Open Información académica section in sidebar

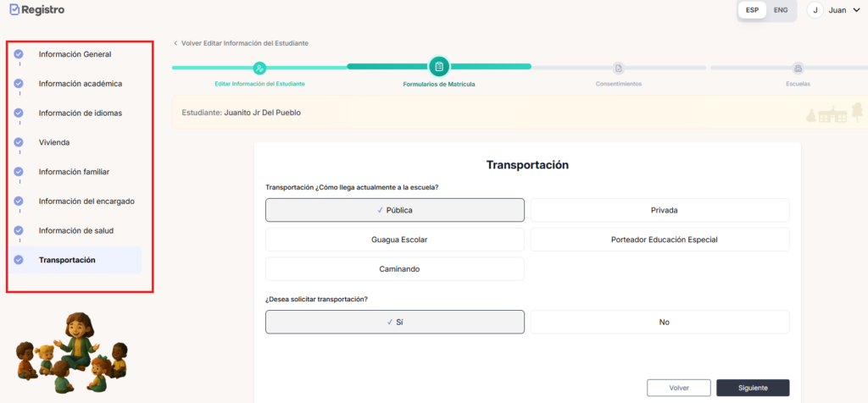click(x=80, y=84)
